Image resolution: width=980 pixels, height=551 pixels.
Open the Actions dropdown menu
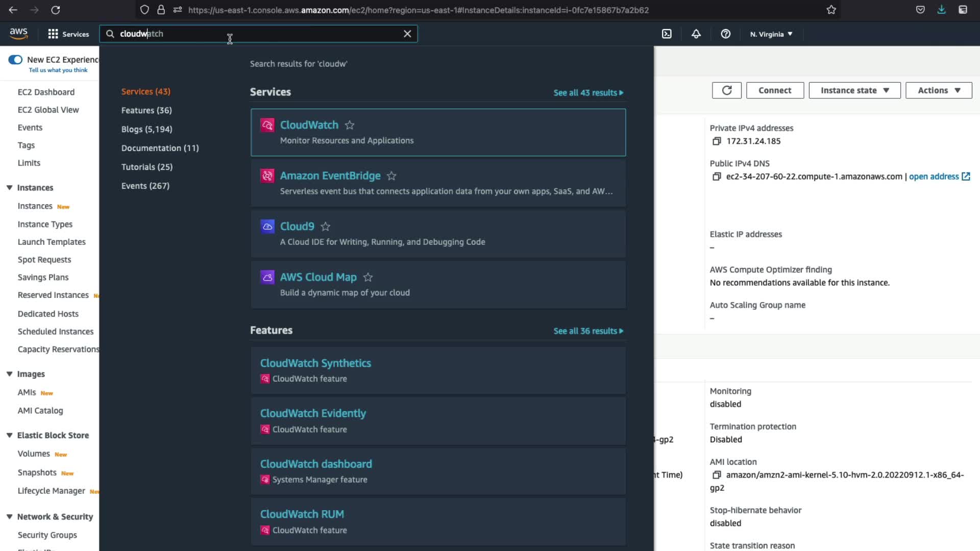pyautogui.click(x=938, y=90)
